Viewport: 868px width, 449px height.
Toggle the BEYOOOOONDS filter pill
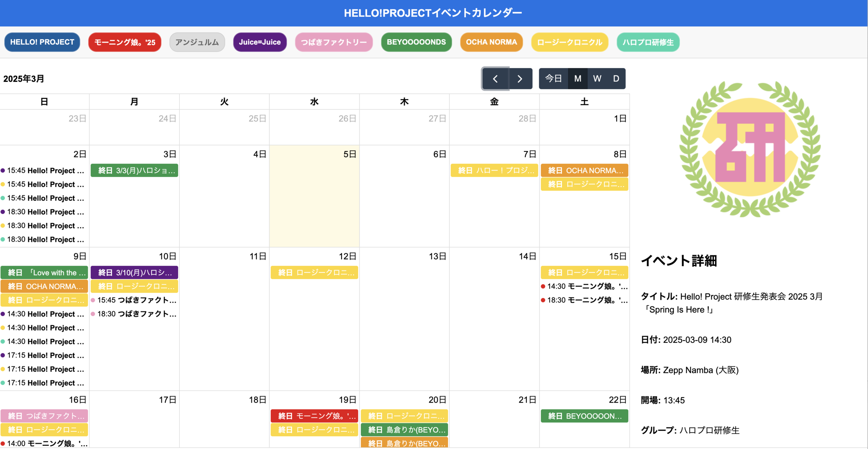[x=416, y=42]
